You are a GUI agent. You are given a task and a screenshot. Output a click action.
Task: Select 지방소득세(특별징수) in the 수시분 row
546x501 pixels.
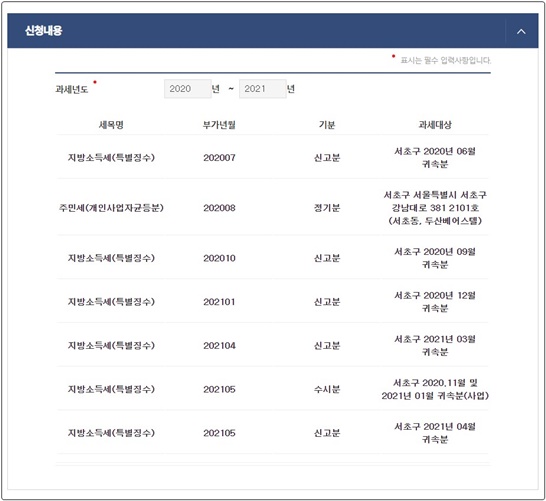tap(111, 389)
